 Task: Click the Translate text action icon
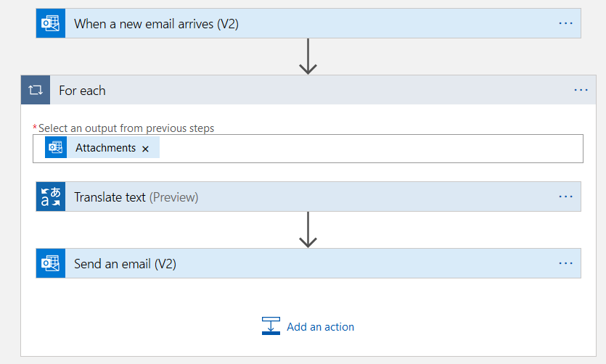[51, 197]
